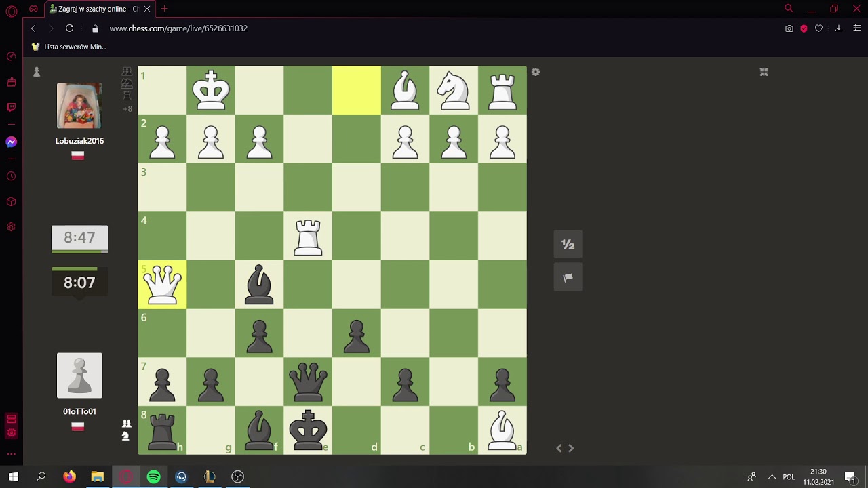Open Windows taskbar search
868x488 pixels.
(x=41, y=476)
